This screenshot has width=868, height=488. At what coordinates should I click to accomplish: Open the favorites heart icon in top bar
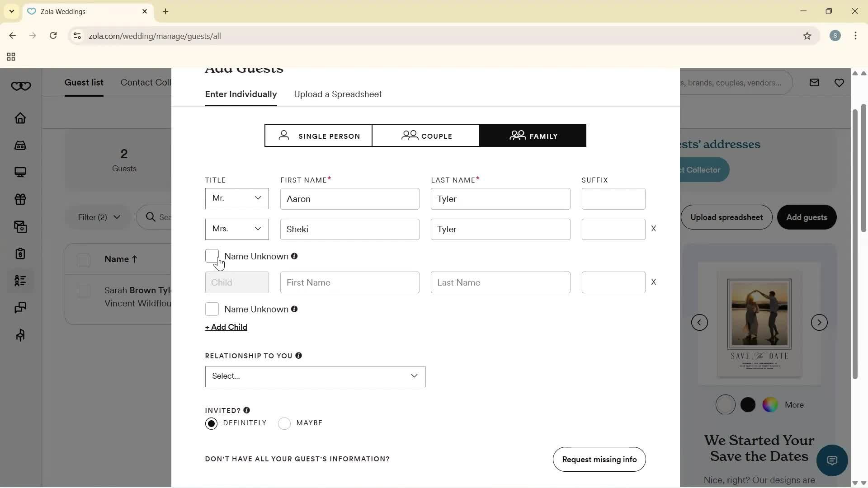840,83
